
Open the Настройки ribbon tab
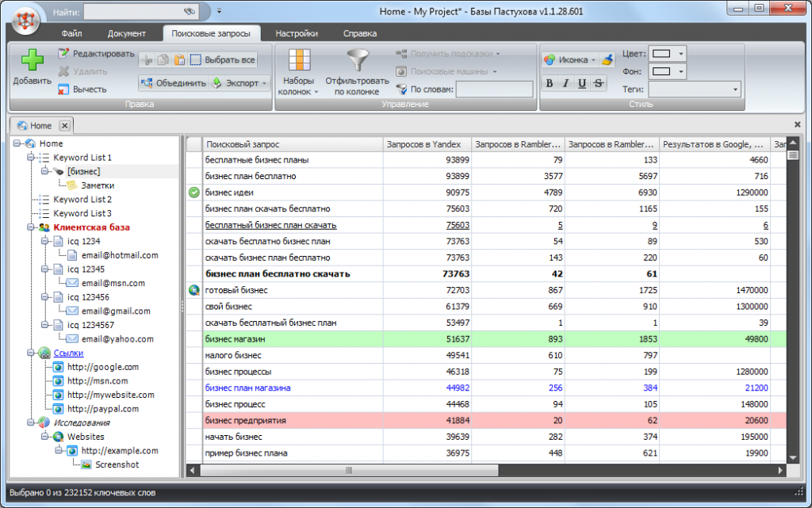[x=297, y=33]
